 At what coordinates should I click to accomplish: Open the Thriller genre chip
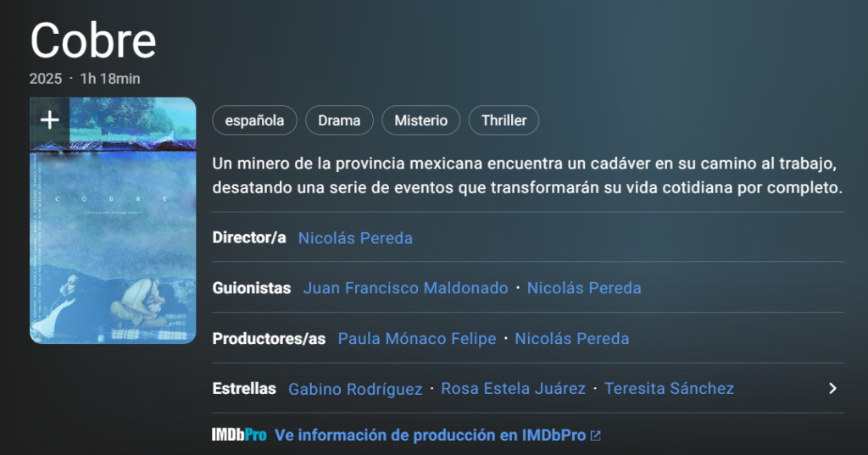click(504, 120)
